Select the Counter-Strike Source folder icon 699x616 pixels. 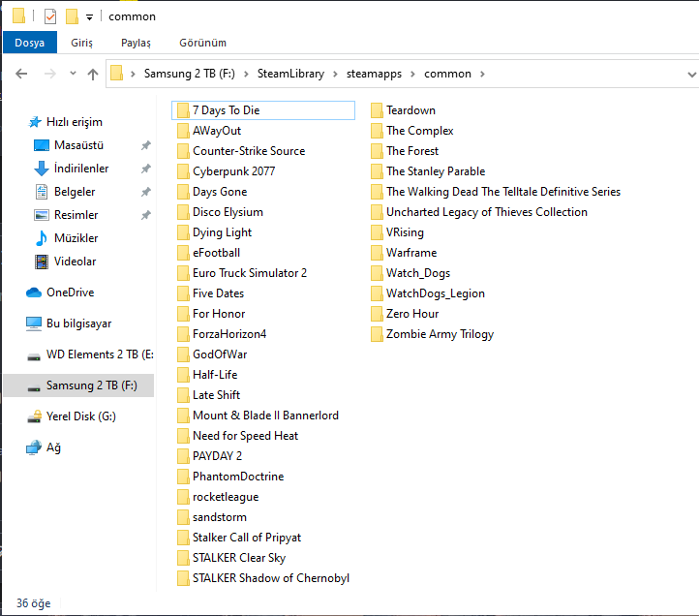click(x=183, y=151)
